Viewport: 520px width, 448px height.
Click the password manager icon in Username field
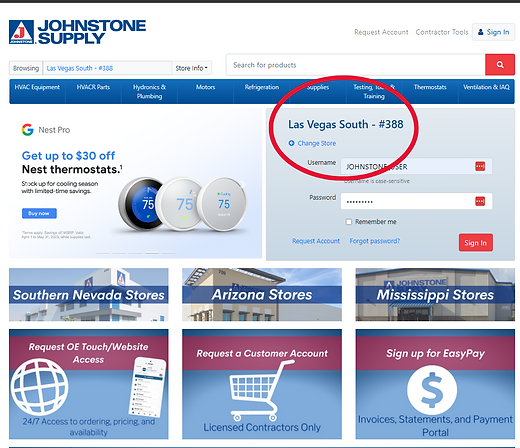pyautogui.click(x=480, y=166)
